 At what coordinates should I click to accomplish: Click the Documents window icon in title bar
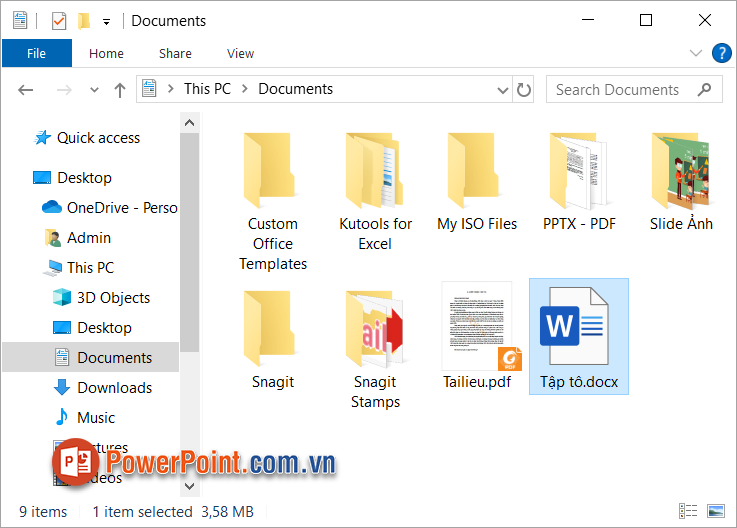click(x=20, y=21)
